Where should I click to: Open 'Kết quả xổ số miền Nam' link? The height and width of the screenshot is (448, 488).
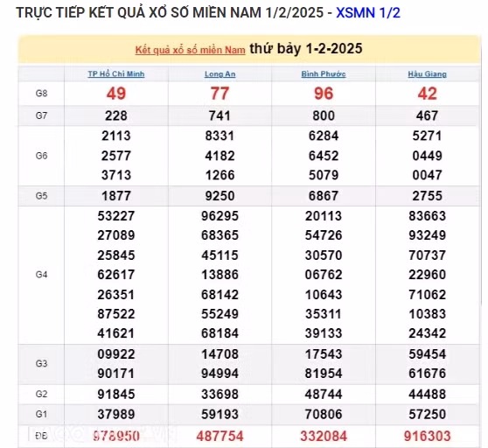(190, 50)
